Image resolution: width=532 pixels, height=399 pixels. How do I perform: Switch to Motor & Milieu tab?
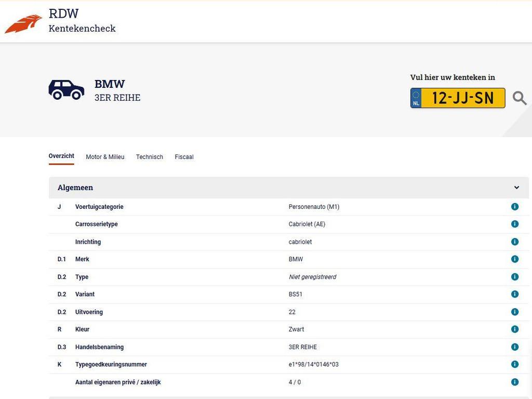point(105,157)
